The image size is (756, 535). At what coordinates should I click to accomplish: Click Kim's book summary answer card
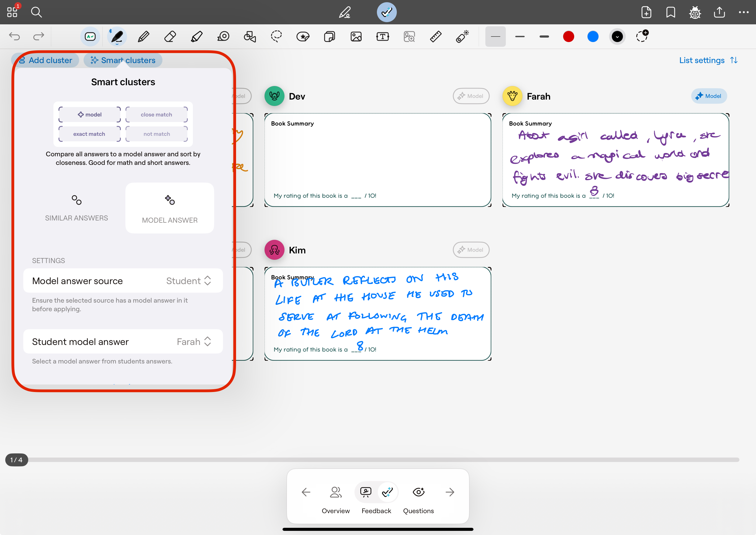coord(378,314)
